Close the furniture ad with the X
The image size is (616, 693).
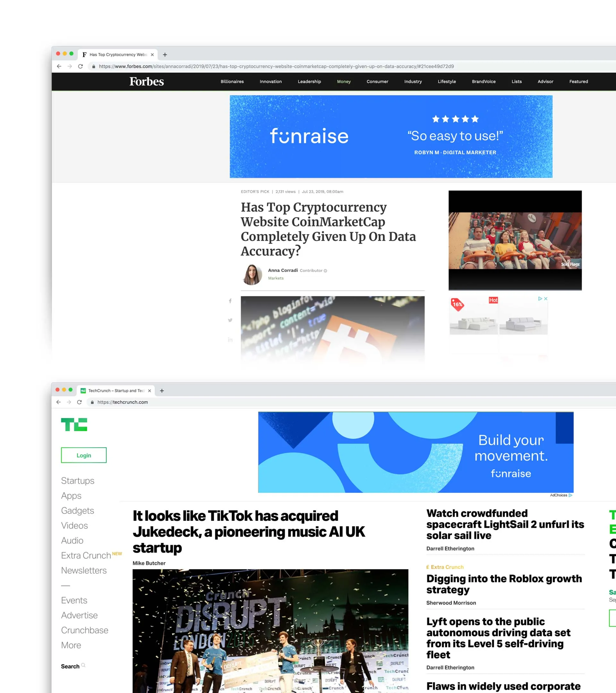[x=546, y=299]
